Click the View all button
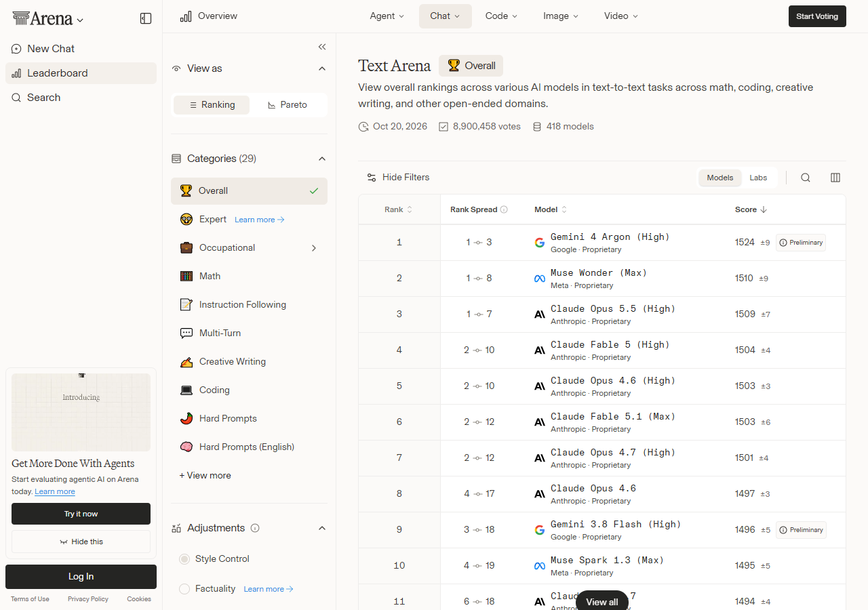The width and height of the screenshot is (868, 610). (602, 601)
